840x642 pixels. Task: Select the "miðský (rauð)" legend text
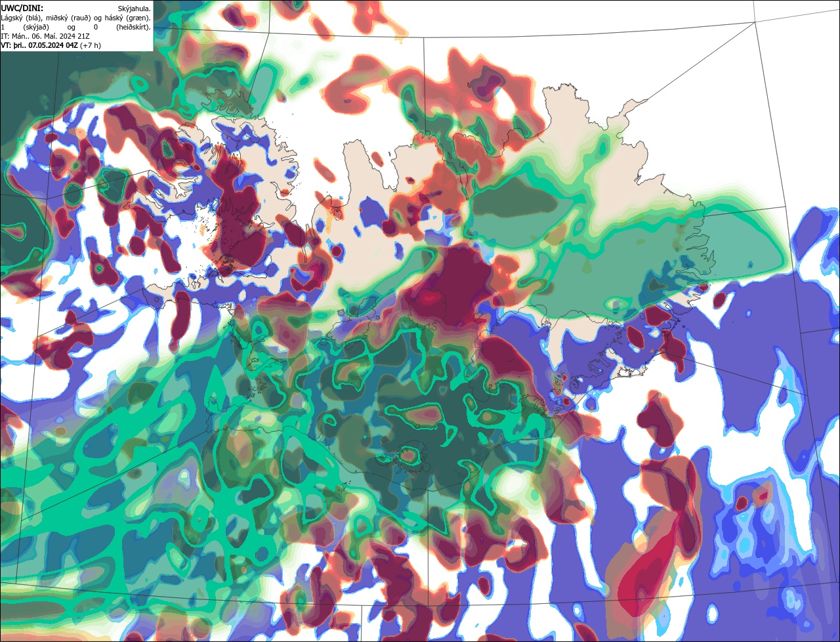click(68, 18)
